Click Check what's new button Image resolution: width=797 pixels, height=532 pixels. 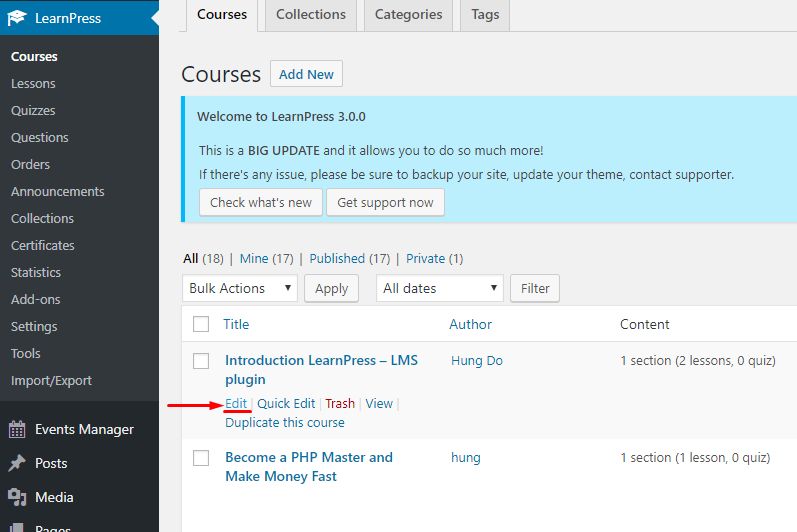(x=261, y=202)
